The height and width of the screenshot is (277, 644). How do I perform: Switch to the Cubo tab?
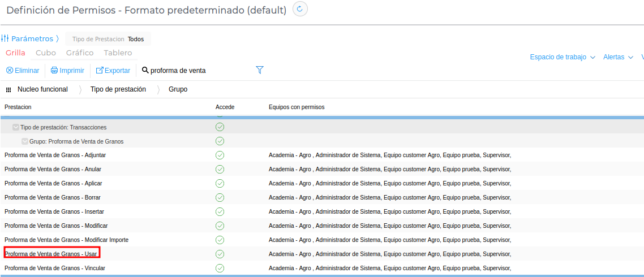click(x=46, y=53)
